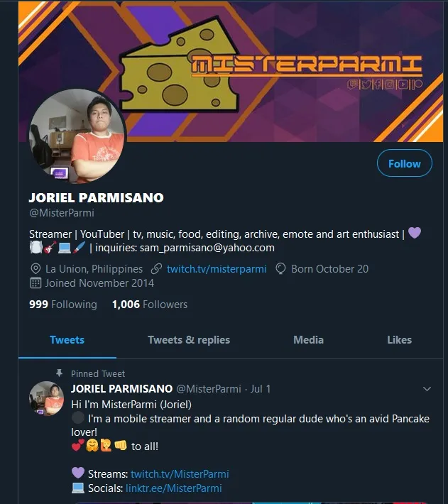Viewport: 448px width, 504px height.
Task: Click the purple heart beside Streams in tweet
Action: click(78, 473)
